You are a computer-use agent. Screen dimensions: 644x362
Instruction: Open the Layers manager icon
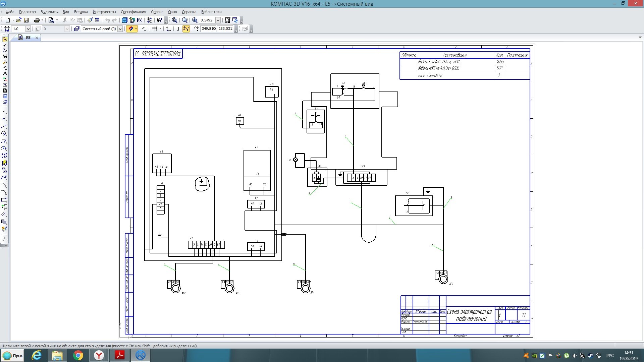[77, 29]
